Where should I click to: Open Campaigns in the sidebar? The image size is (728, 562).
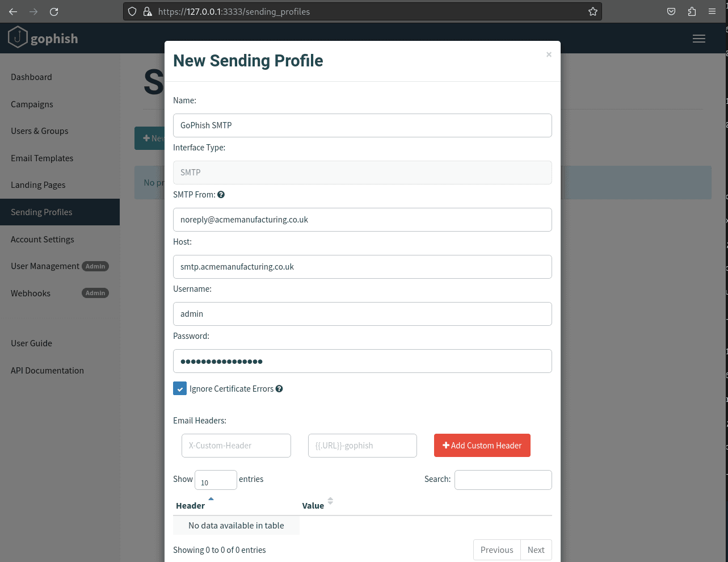(x=32, y=104)
